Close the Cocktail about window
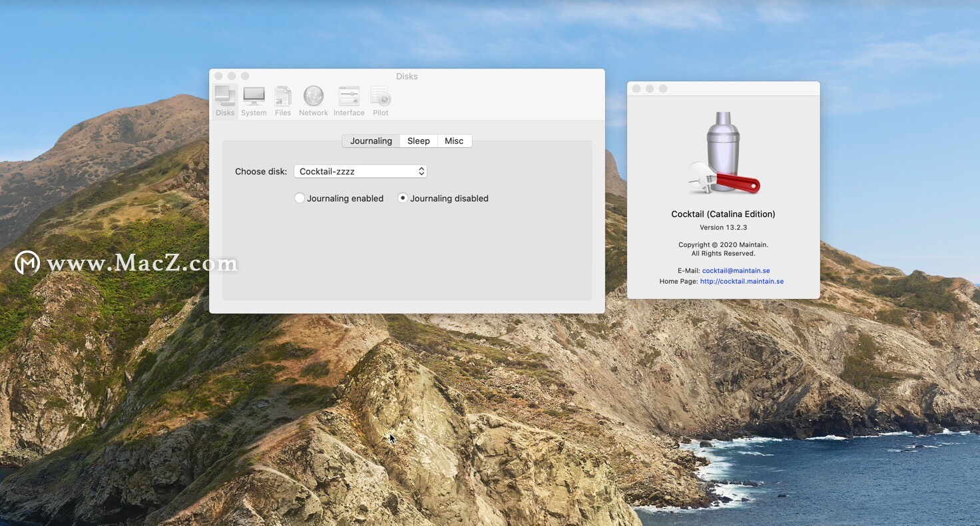 (636, 89)
